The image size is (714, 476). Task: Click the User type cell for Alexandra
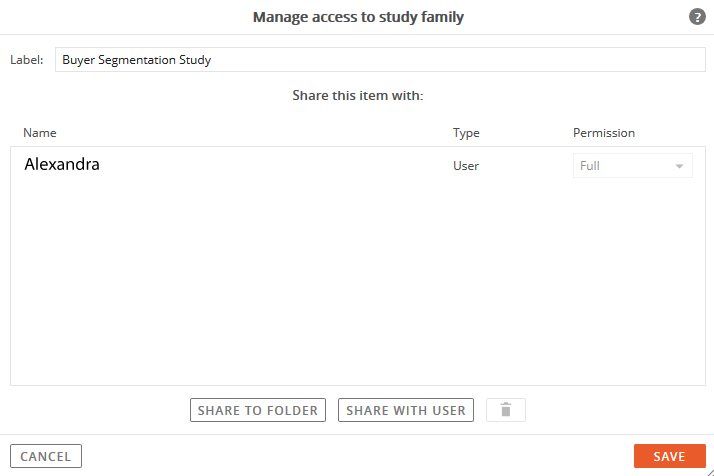point(466,166)
